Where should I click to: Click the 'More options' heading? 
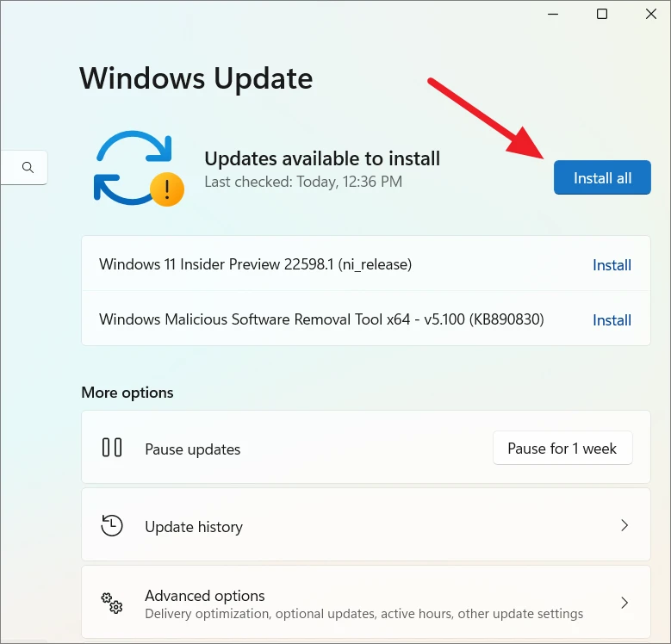click(127, 393)
